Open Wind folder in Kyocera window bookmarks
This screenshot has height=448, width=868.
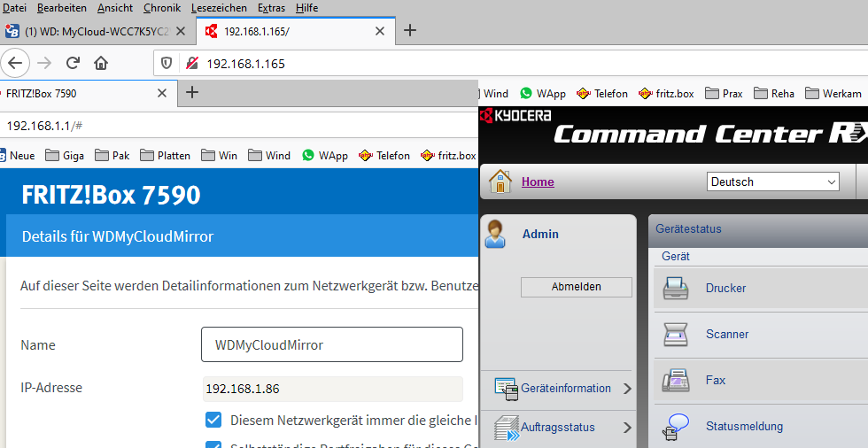click(x=494, y=94)
